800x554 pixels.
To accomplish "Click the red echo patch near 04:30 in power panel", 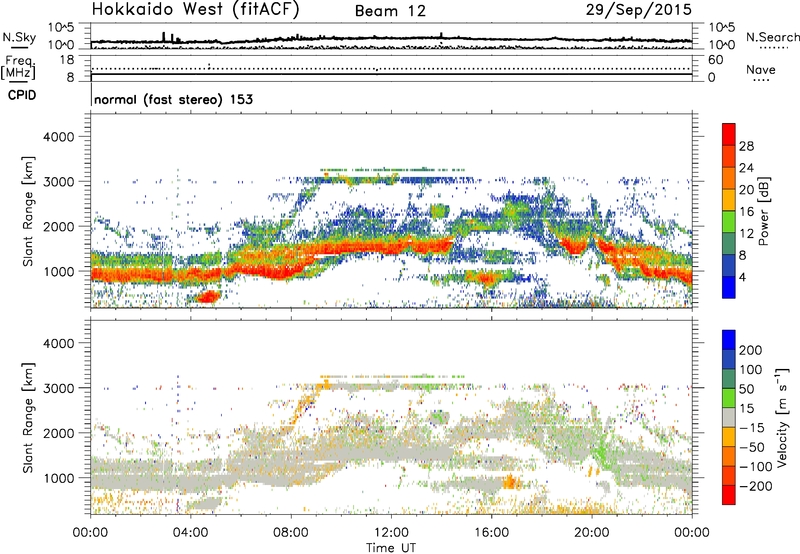I will tap(208, 296).
